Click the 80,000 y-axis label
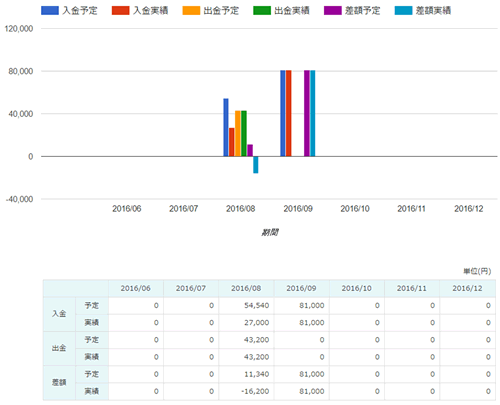This screenshot has height=405, width=500. click(21, 71)
